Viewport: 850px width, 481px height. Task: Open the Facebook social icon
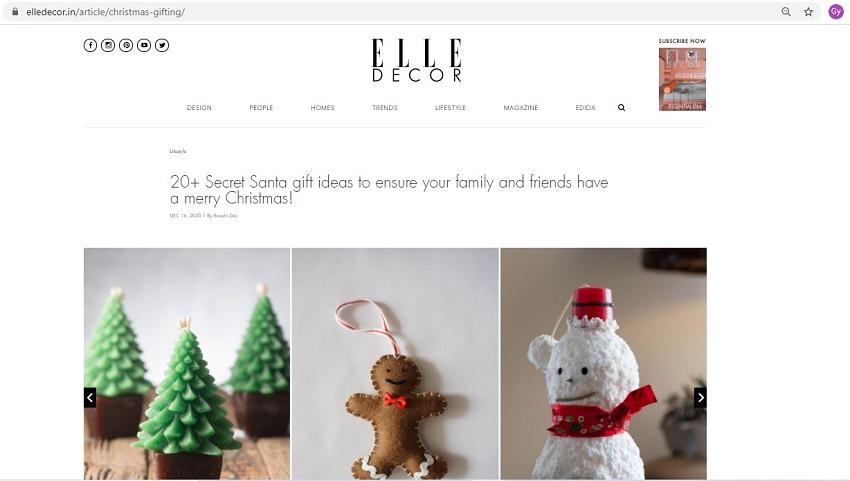90,46
